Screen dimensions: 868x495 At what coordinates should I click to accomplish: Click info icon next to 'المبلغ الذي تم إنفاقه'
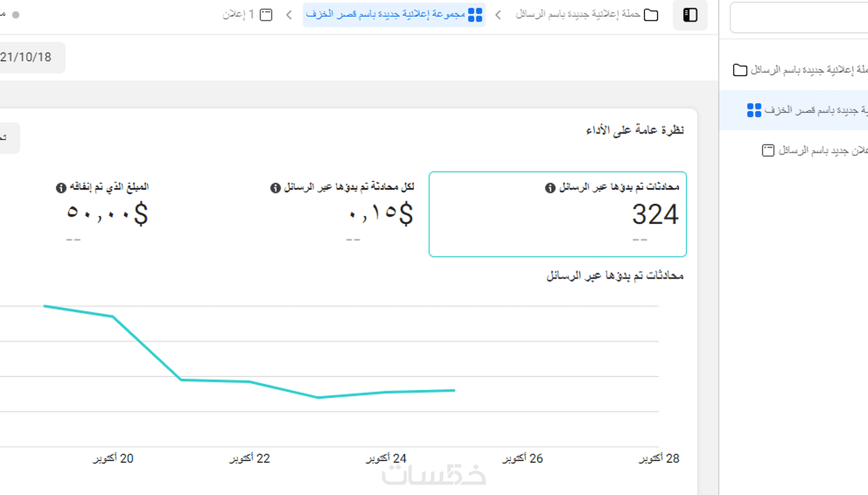tap(61, 188)
